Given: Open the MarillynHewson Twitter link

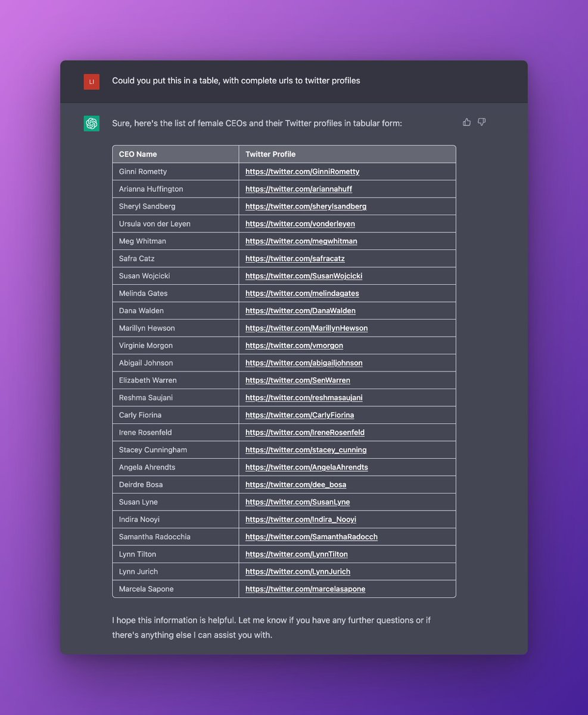Looking at the screenshot, I should click(x=306, y=328).
